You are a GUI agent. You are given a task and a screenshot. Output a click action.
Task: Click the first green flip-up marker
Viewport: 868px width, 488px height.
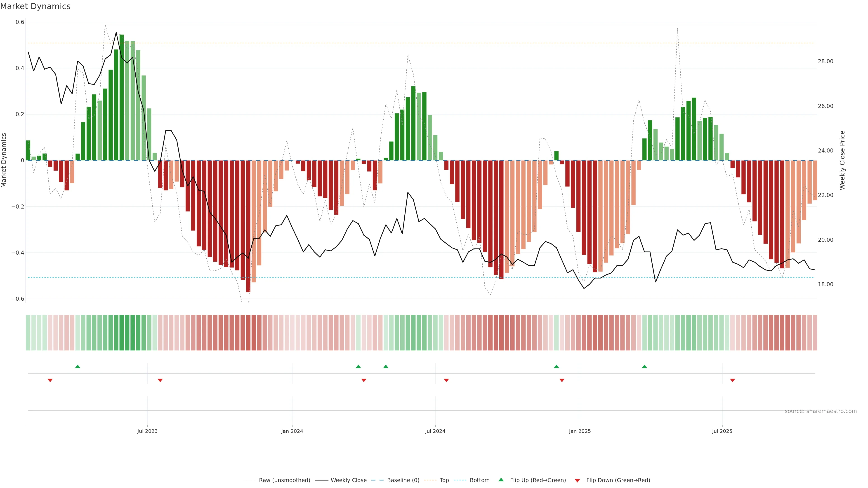click(x=78, y=366)
